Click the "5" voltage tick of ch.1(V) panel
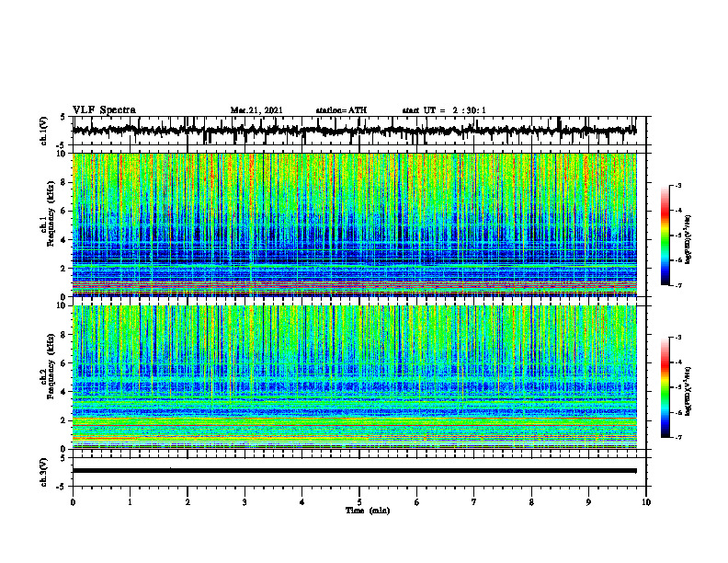 point(63,117)
